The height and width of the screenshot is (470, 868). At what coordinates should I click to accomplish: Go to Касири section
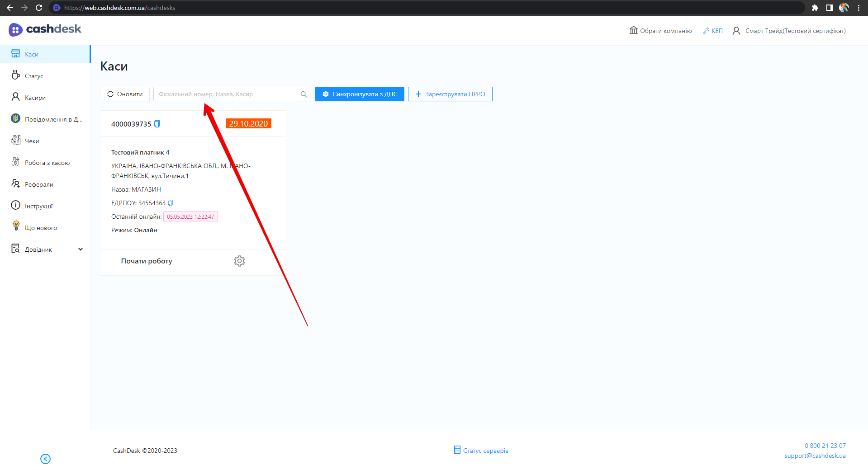pos(35,98)
